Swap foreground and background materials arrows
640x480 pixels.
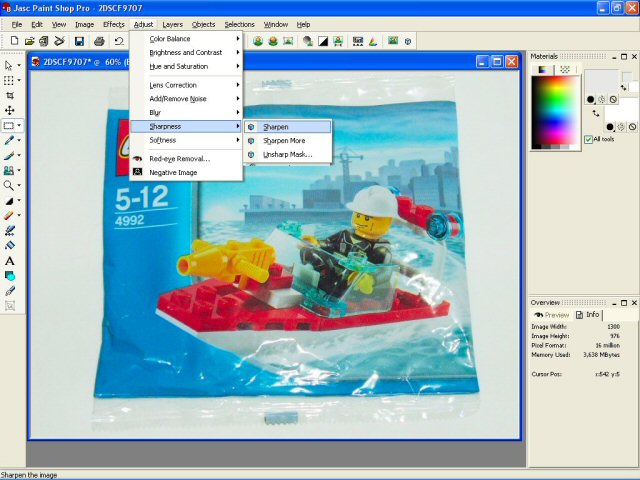click(596, 113)
